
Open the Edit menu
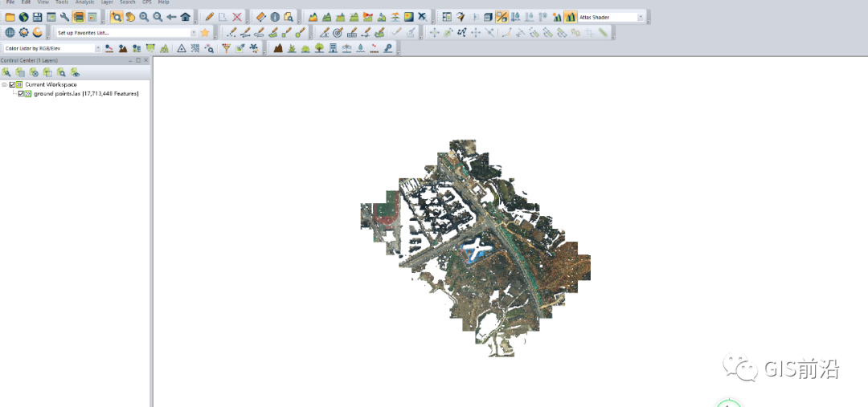pos(26,2)
